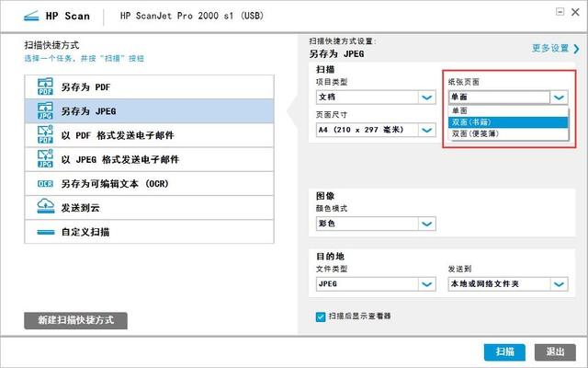This screenshot has height=368, width=588.
Task: Collapse the 纸张页面 dropdown arrow
Action: tap(559, 98)
